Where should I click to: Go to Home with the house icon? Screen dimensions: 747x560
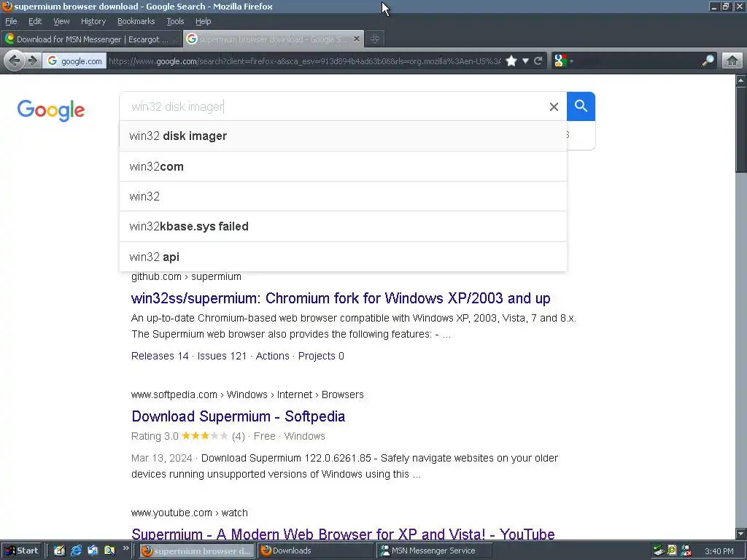(x=732, y=61)
